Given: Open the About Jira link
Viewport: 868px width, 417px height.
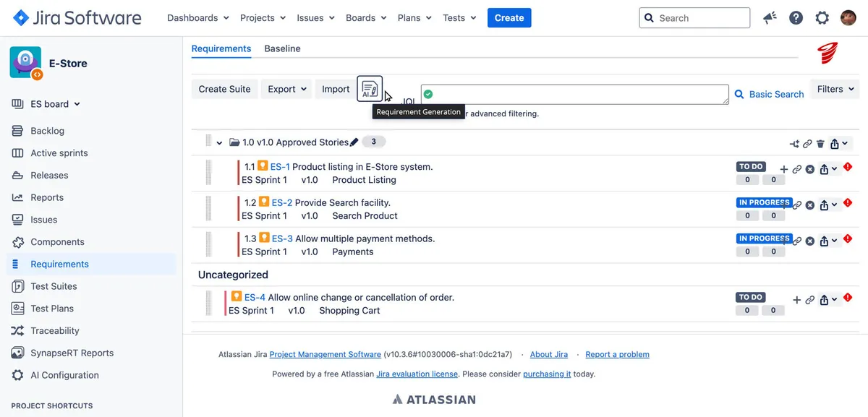Looking at the screenshot, I should (549, 355).
